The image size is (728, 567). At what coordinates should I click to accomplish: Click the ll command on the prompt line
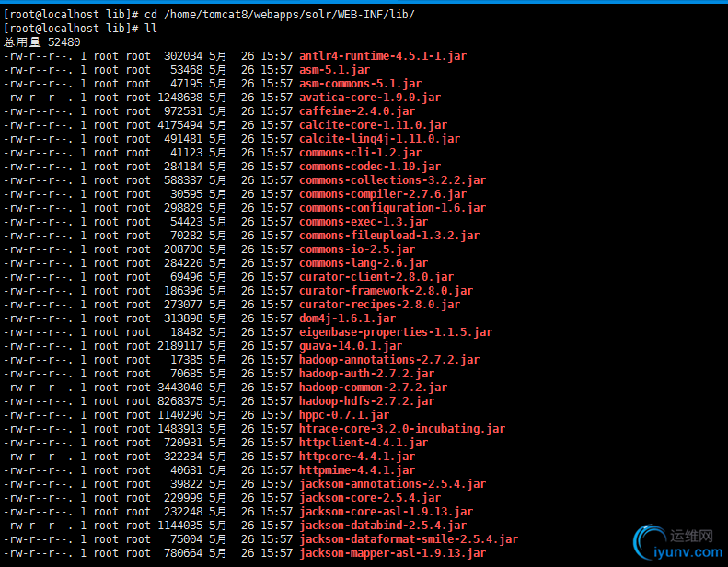coord(150,29)
